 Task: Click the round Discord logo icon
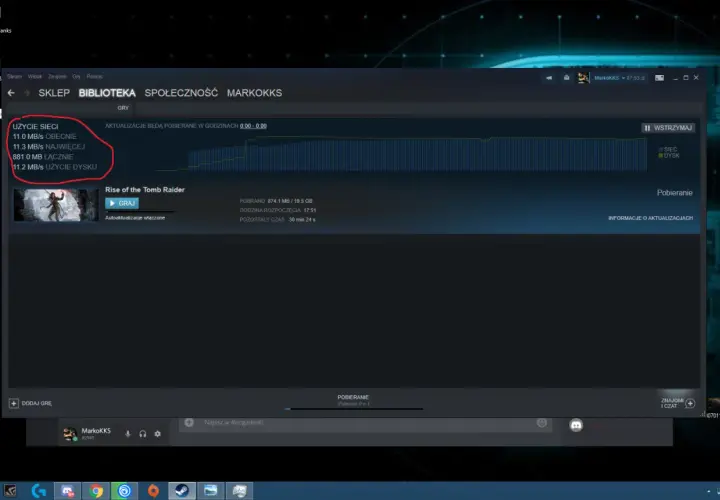point(576,425)
